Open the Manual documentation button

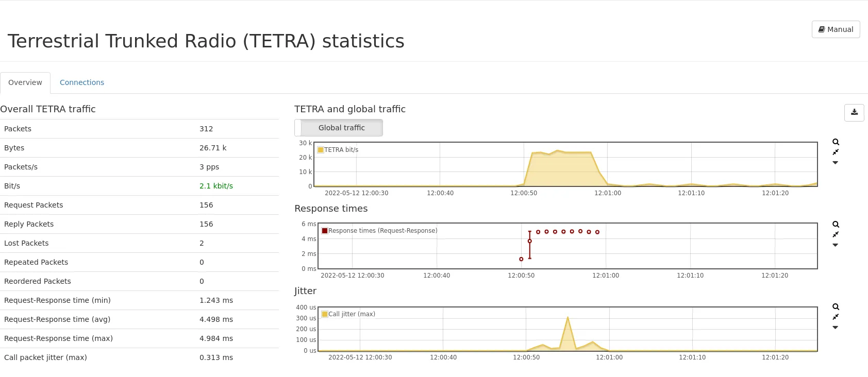[836, 29]
